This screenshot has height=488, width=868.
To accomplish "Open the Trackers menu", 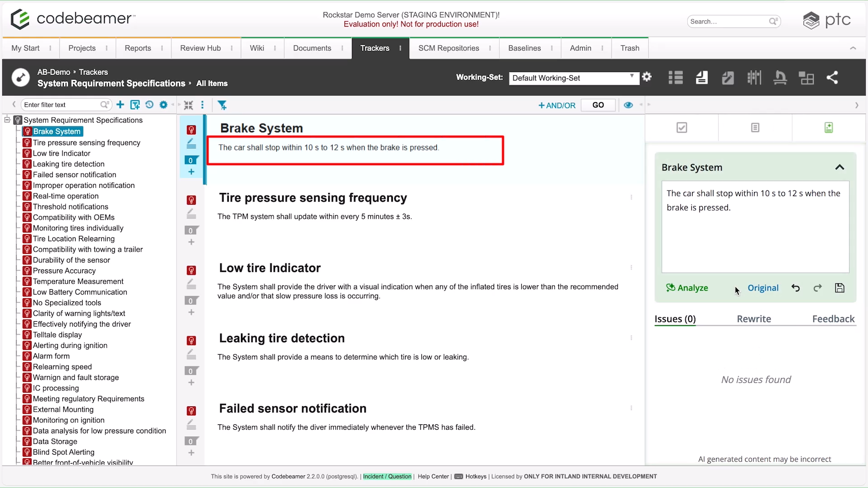I will click(375, 48).
